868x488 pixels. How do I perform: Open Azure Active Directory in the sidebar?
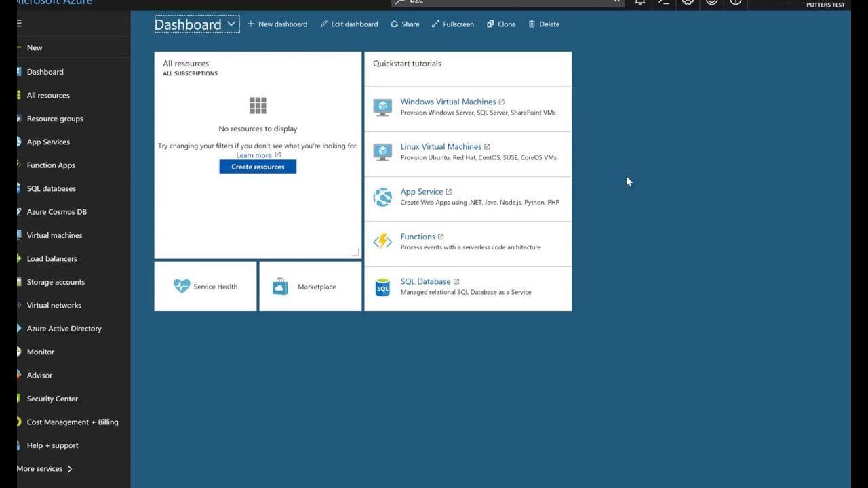coord(73,329)
